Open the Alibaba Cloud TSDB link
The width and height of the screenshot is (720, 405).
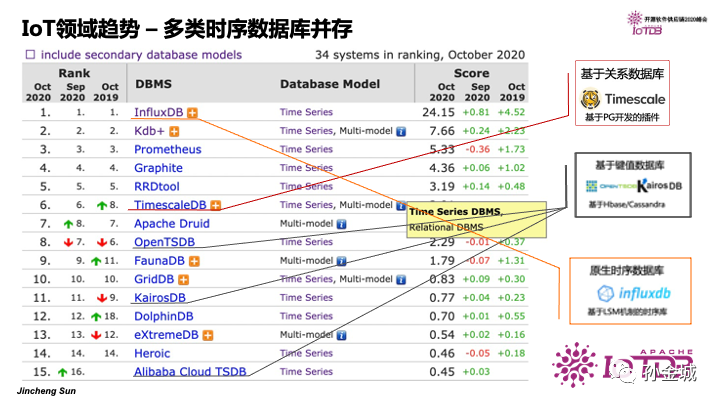[x=191, y=372]
